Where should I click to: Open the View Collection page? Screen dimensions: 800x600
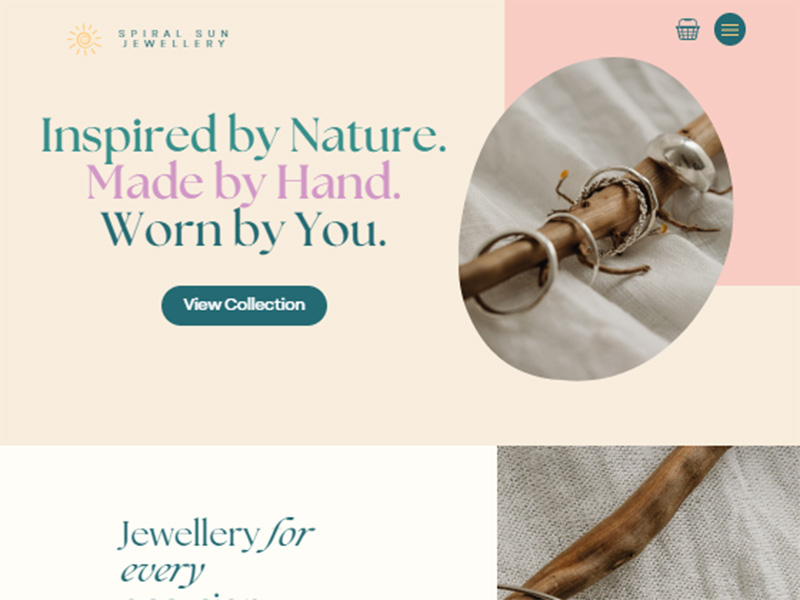click(244, 305)
